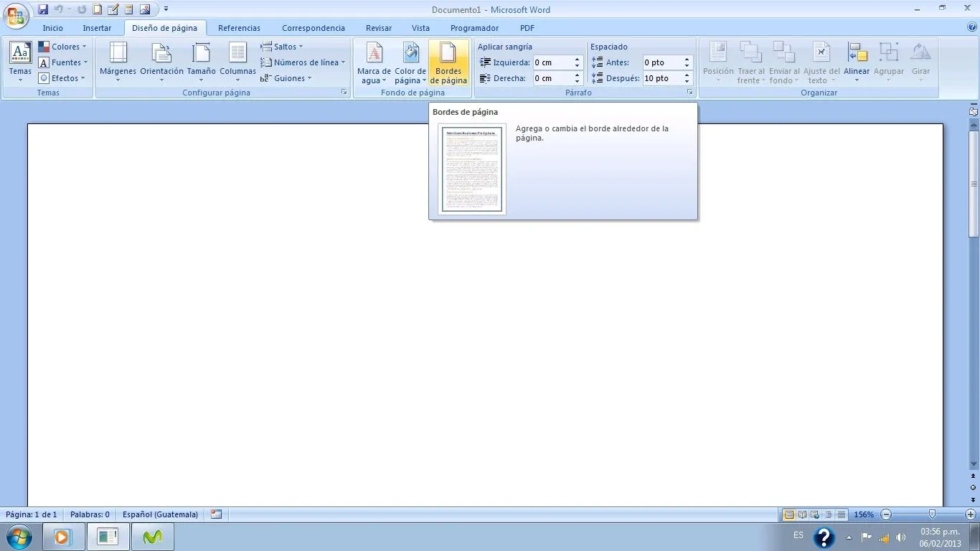Open the Revisar tab
Image resolution: width=980 pixels, height=551 pixels.
[x=379, y=28]
